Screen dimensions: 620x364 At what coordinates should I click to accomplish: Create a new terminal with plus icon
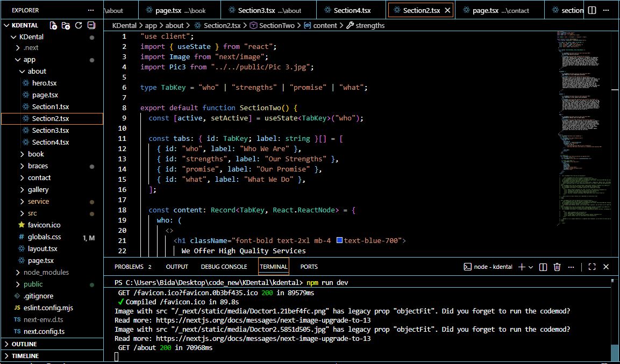(x=522, y=267)
